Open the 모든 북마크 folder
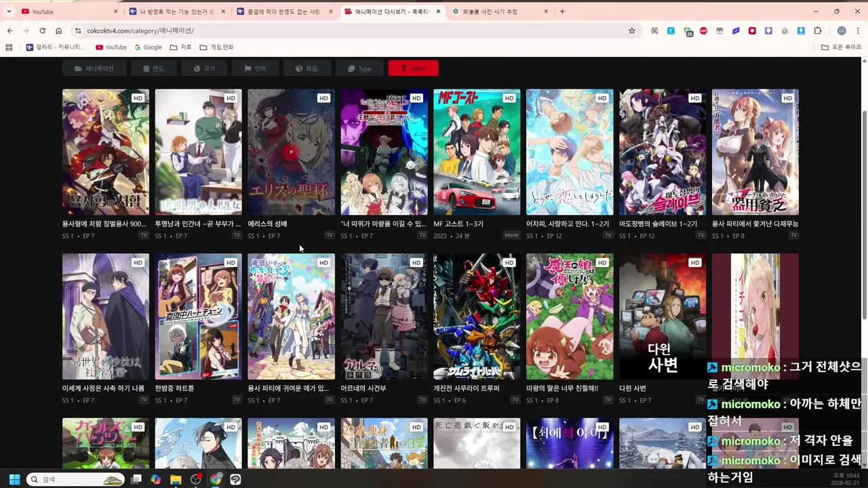Screen dimensions: 868x488 841,47
